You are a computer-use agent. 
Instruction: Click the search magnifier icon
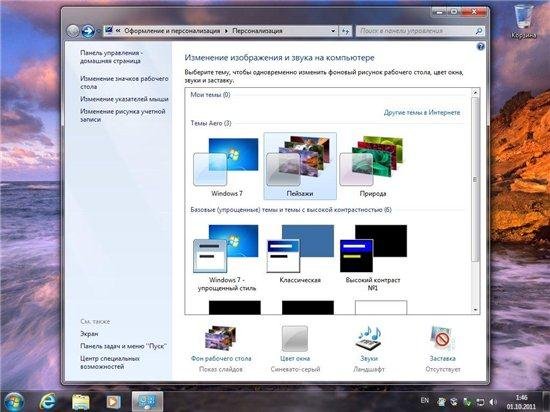(479, 31)
